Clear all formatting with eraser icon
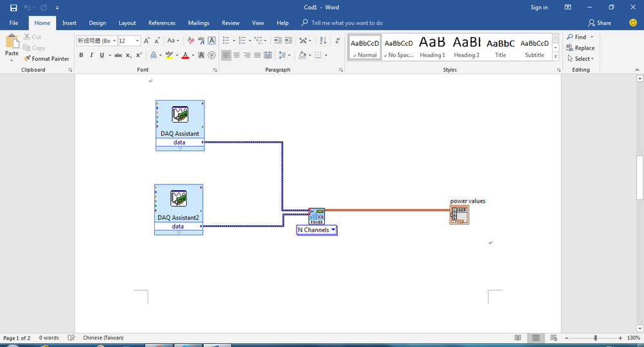Image resolution: width=644 pixels, height=347 pixels. [191, 41]
